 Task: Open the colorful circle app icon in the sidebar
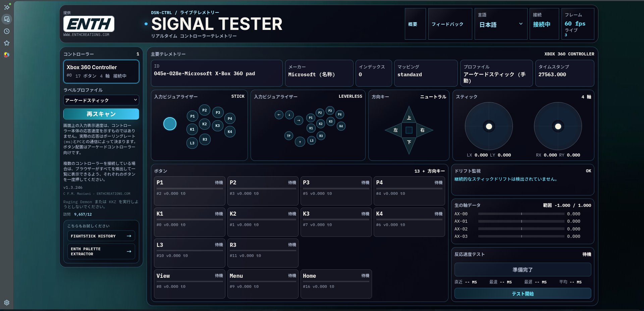(x=7, y=55)
